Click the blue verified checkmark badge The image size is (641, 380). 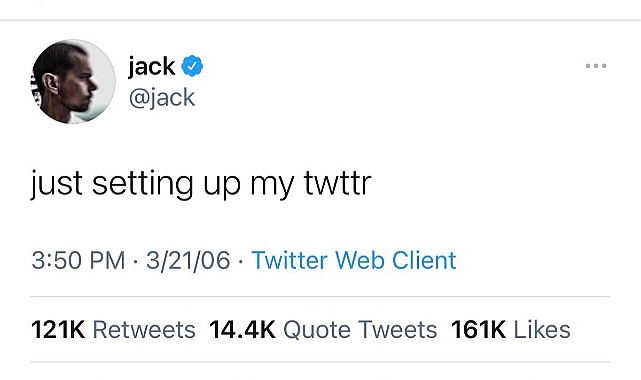pyautogui.click(x=192, y=66)
